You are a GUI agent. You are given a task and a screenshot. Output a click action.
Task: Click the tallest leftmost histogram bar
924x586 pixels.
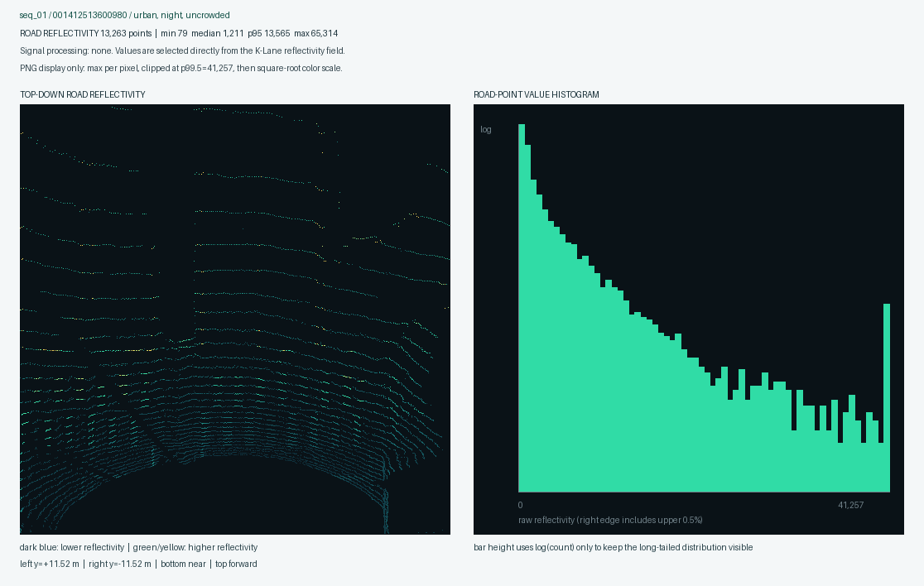tap(522, 308)
